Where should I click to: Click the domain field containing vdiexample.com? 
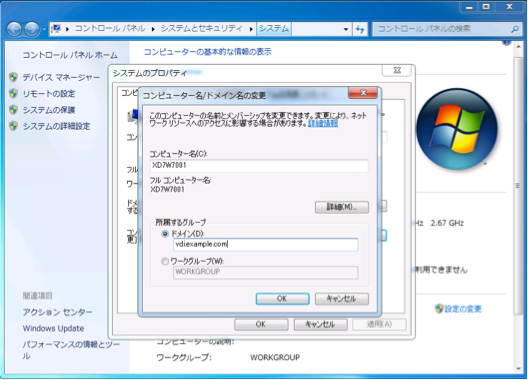point(265,245)
